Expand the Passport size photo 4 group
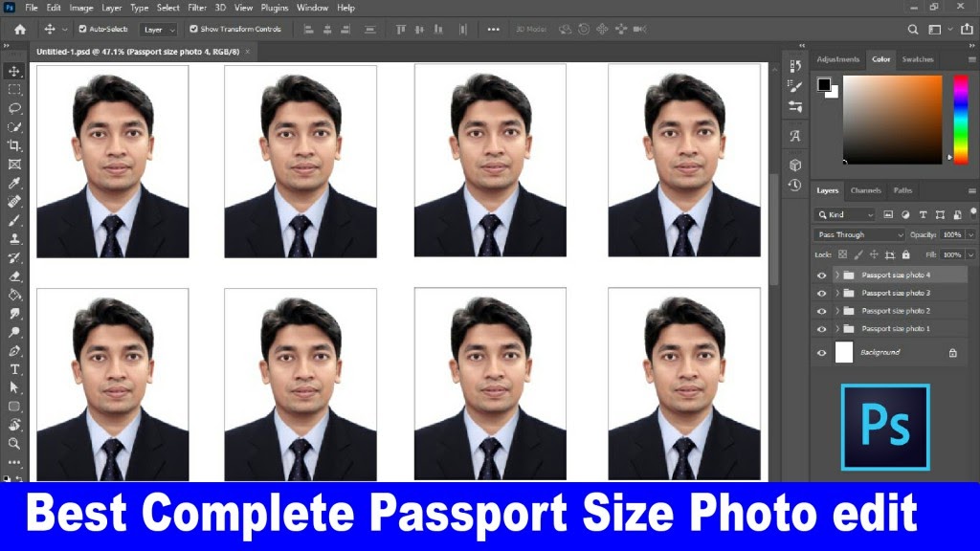980x551 pixels. pyautogui.click(x=836, y=275)
